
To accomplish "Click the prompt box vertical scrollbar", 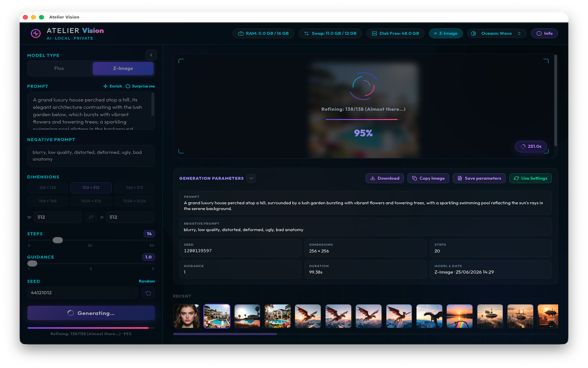I will click(x=153, y=104).
